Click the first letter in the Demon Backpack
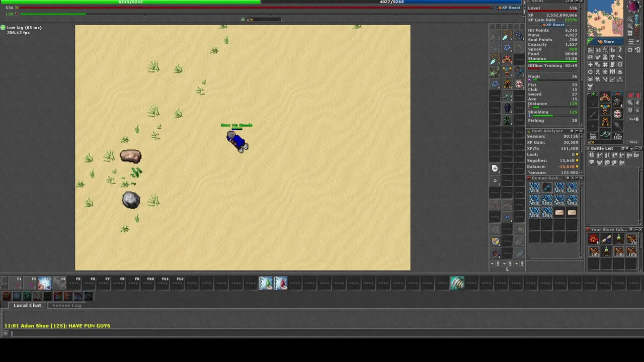644x362 pixels. tap(559, 213)
